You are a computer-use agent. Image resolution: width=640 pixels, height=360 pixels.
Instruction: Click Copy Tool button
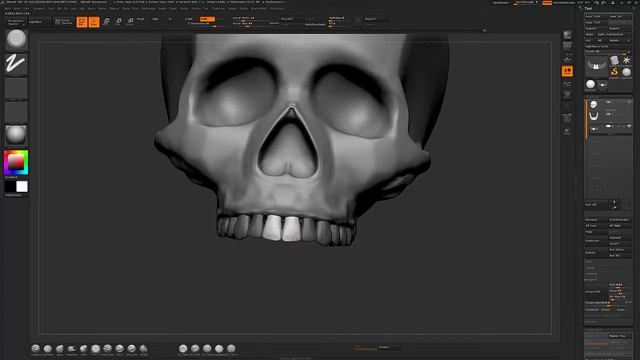[x=596, y=22]
